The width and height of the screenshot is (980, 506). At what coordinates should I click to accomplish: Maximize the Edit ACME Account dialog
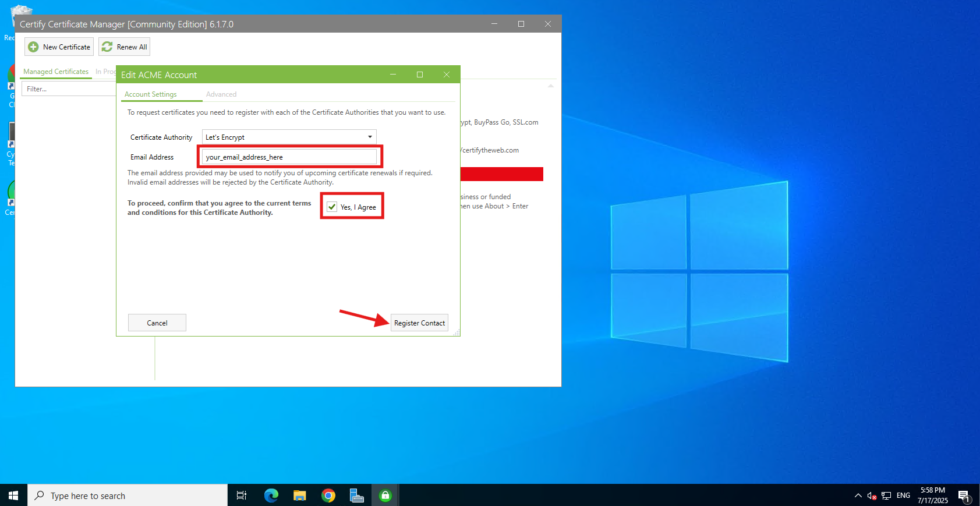[420, 75]
